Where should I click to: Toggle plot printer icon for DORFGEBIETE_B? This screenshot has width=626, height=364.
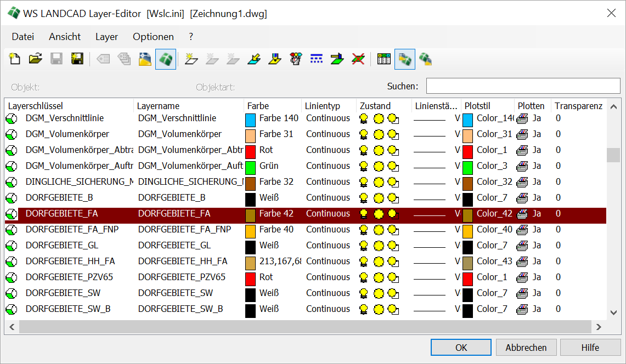(x=522, y=198)
